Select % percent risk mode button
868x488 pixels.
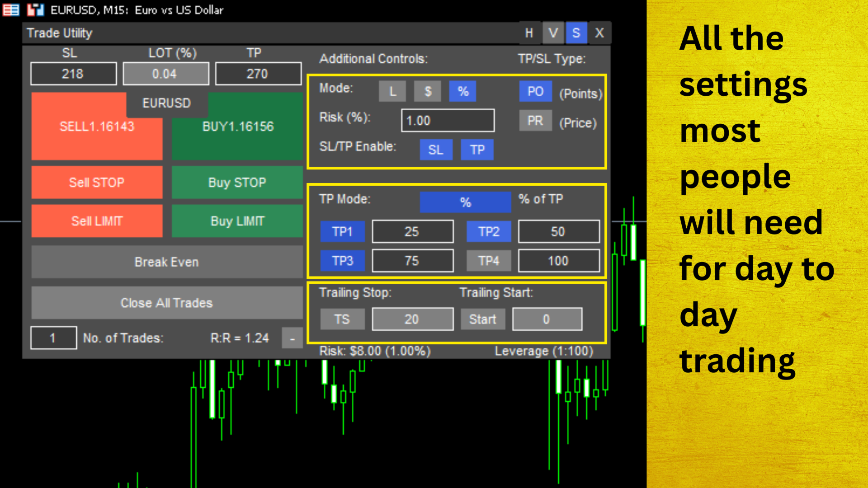[x=462, y=92]
